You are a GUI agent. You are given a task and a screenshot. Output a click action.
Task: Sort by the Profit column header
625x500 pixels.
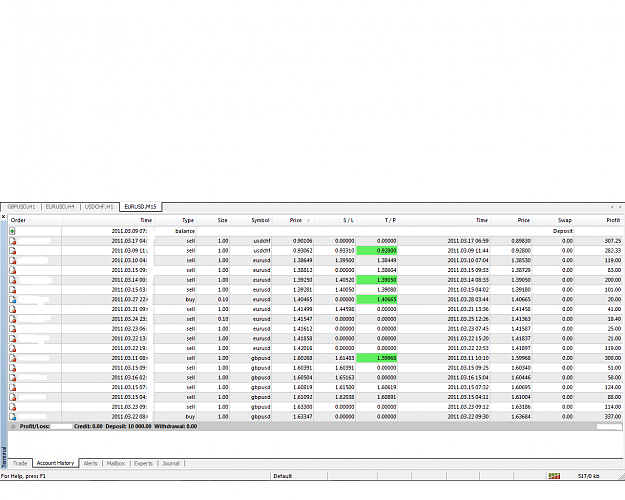[598, 220]
